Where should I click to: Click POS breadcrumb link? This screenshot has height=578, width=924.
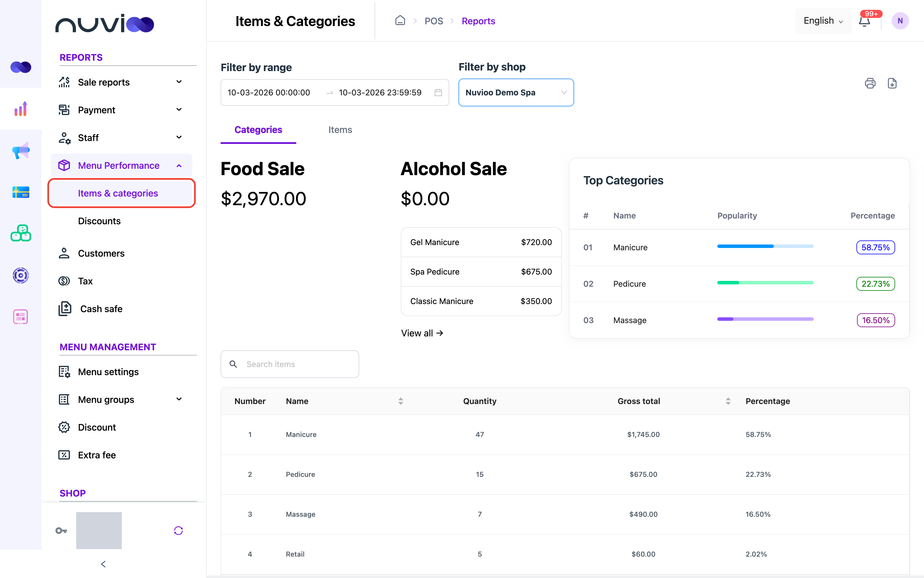pyautogui.click(x=434, y=21)
